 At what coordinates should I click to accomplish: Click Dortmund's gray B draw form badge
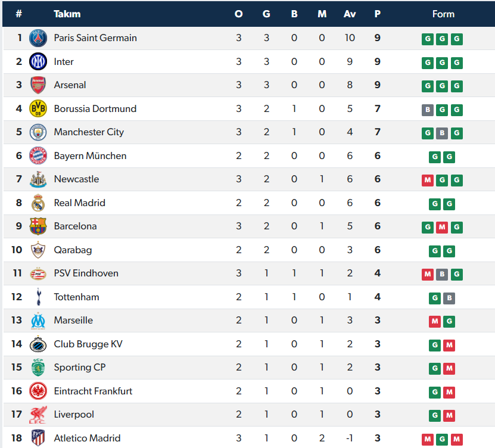[x=427, y=110]
